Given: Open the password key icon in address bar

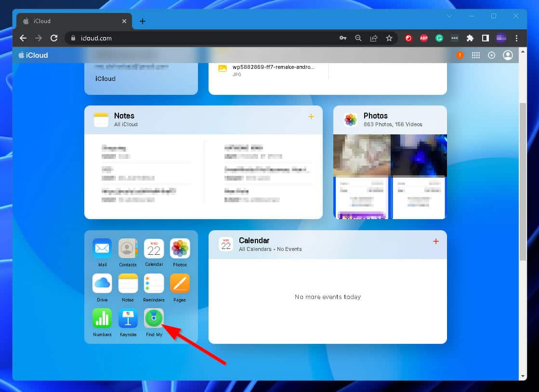Looking at the screenshot, I should [x=343, y=38].
